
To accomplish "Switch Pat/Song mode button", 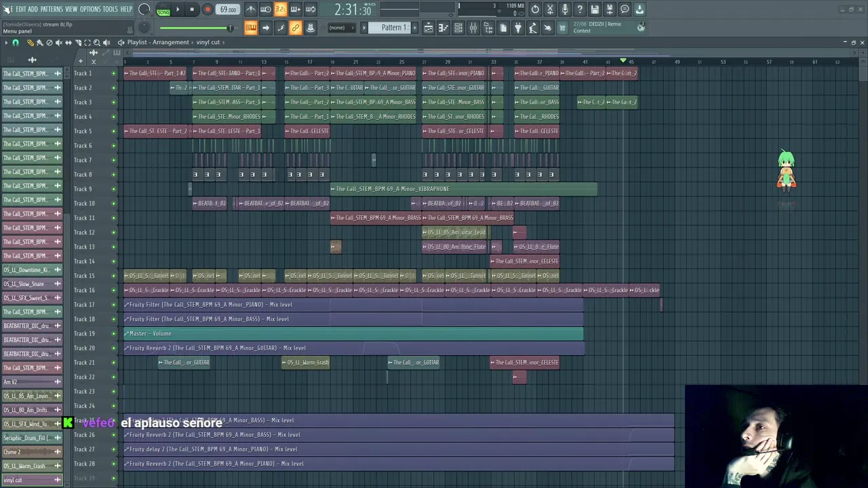I will [163, 10].
